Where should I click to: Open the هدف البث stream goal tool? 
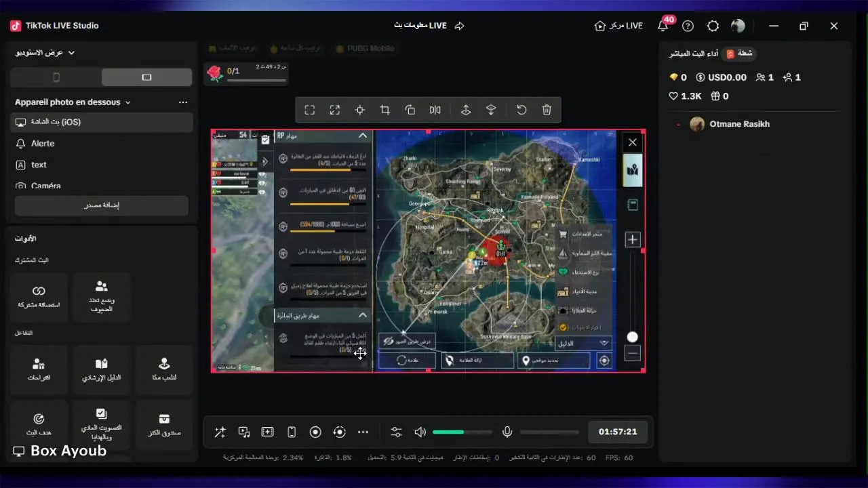point(39,425)
